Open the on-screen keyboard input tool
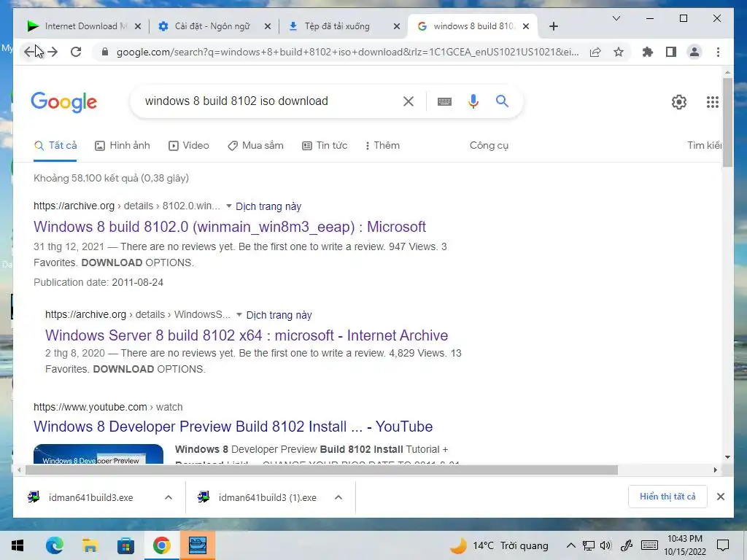This screenshot has width=747, height=560. pyautogui.click(x=444, y=101)
